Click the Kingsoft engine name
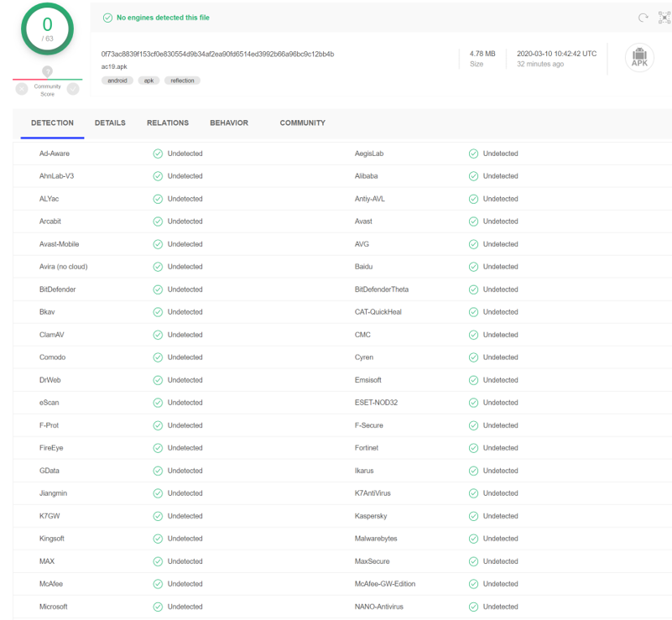This screenshot has width=672, height=620. coord(51,539)
